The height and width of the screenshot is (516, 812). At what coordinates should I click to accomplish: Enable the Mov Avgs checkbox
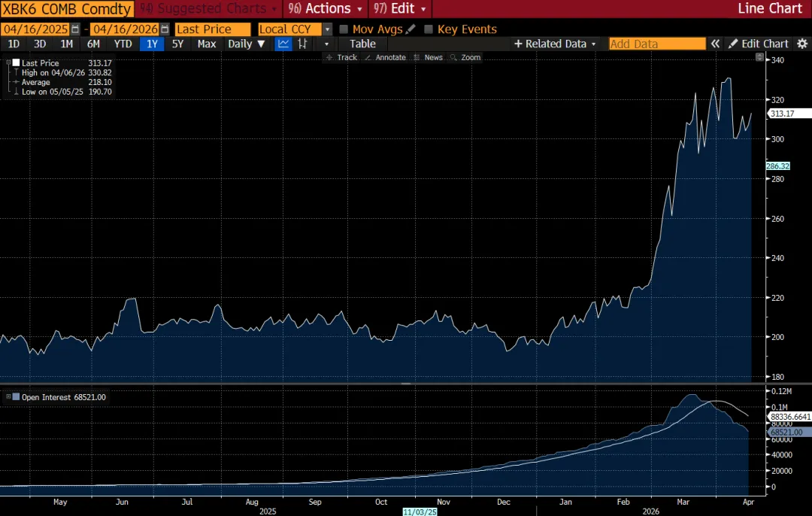344,29
